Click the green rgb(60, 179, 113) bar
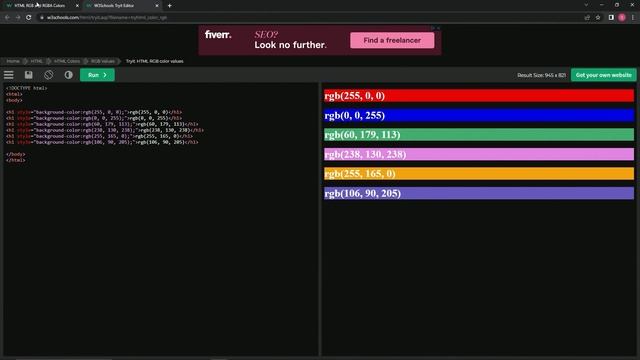This screenshot has width=640, height=360. 479,135
